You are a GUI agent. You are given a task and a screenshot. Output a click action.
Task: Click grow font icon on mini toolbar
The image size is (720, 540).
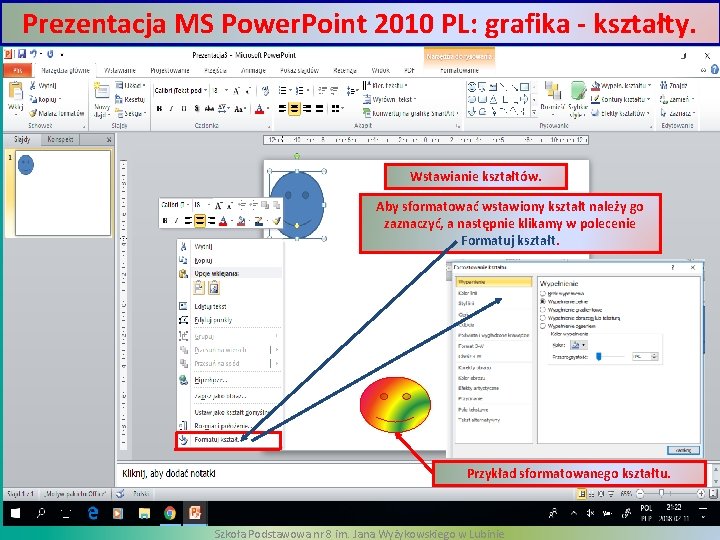219,205
